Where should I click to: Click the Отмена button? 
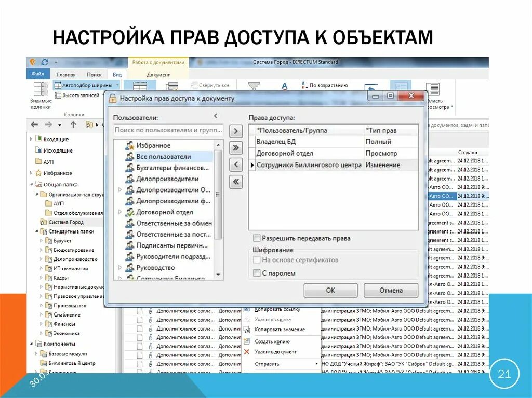(x=391, y=291)
